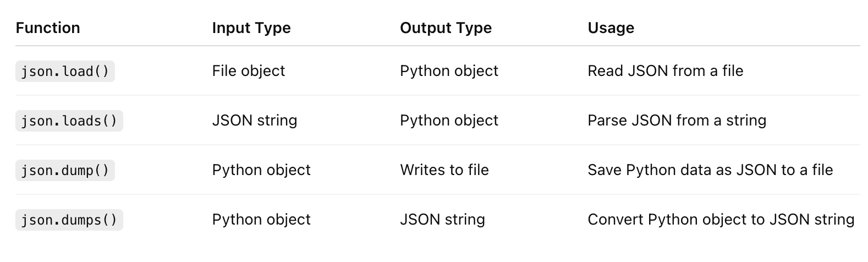Click the json.dumps() code label

(x=69, y=220)
